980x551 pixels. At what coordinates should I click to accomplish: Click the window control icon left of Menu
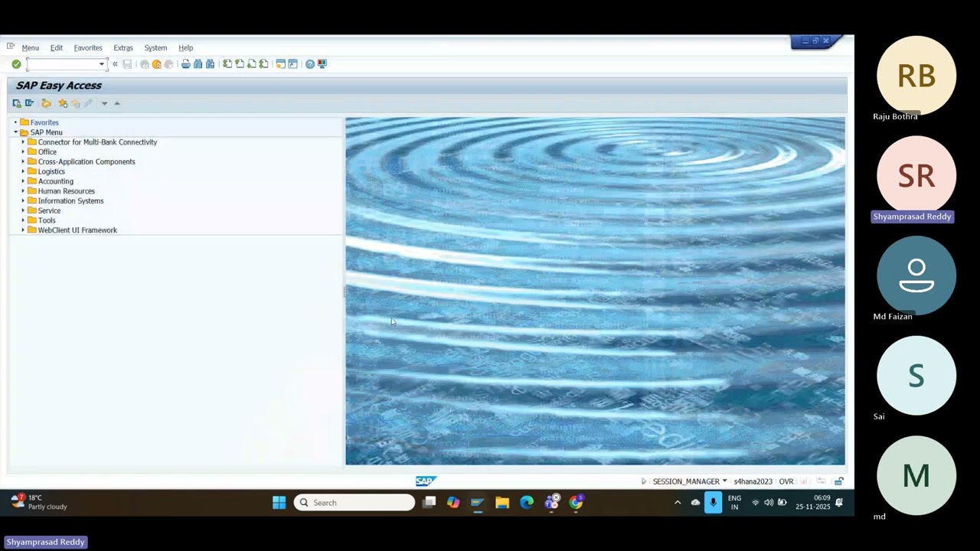coord(11,47)
